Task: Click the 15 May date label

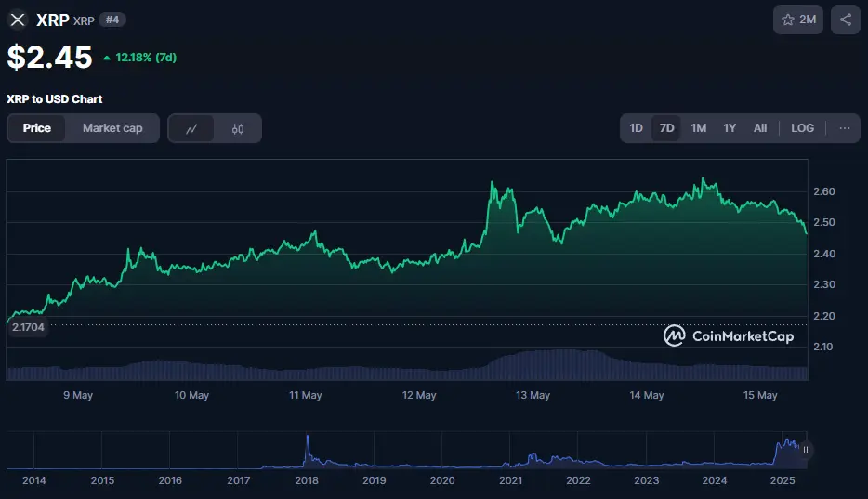Action: point(760,395)
